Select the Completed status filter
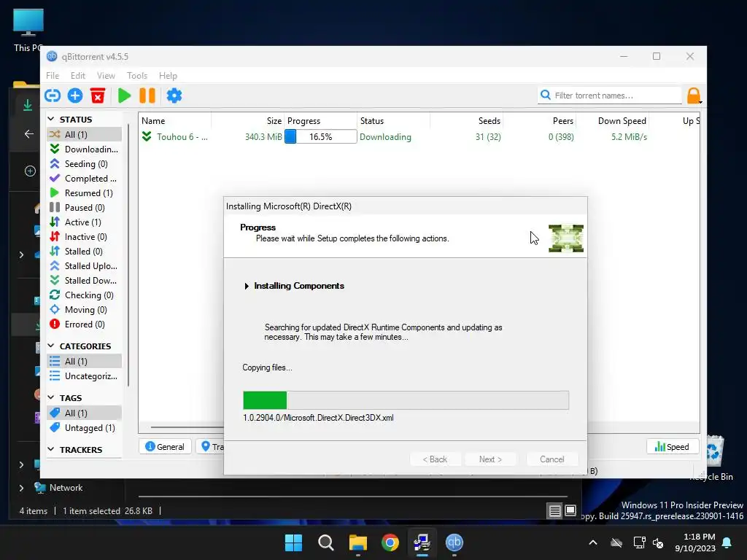The height and width of the screenshot is (560, 747). tap(85, 178)
